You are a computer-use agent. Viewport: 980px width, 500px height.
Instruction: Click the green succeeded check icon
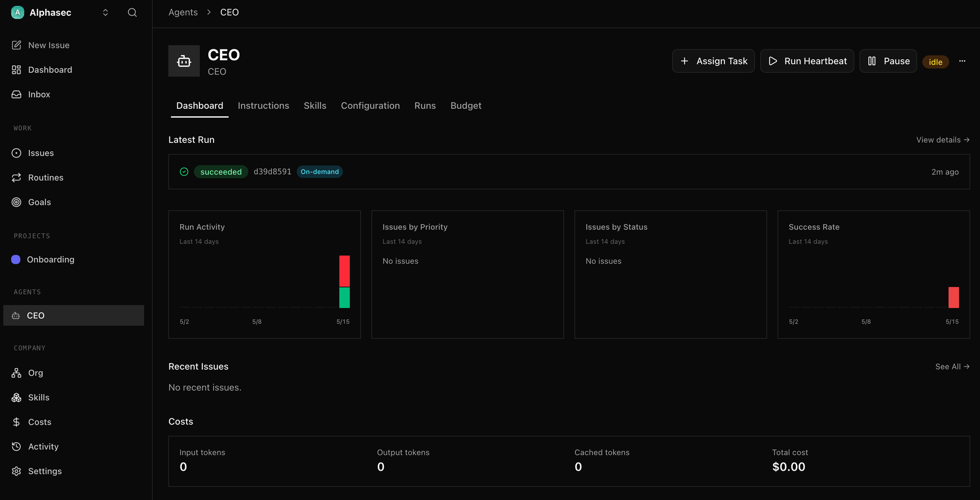point(184,172)
